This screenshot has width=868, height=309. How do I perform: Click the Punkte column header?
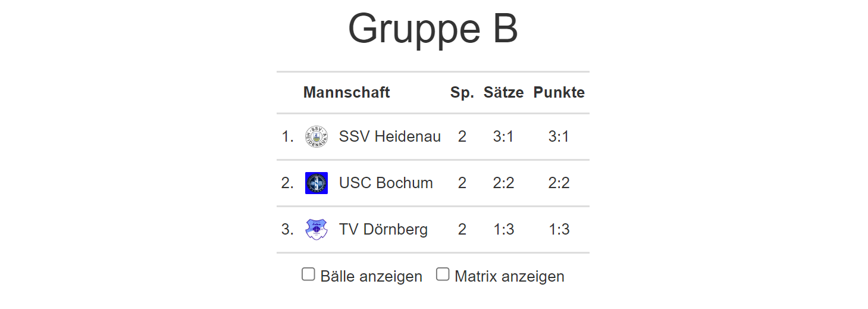tap(559, 92)
